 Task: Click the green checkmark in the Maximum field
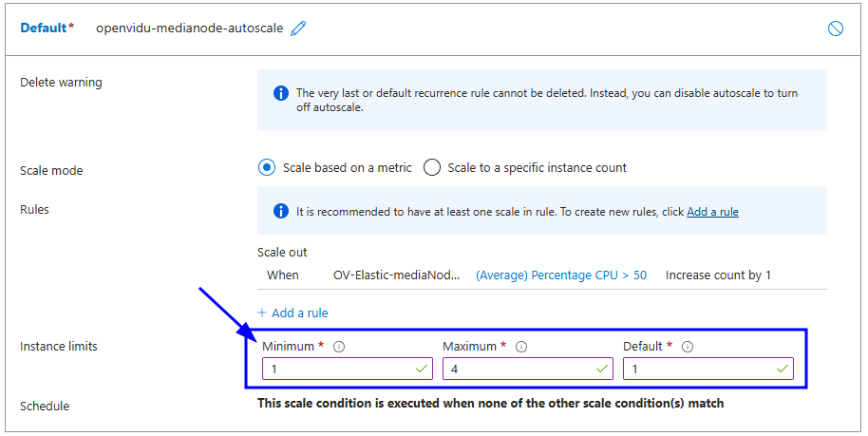tap(602, 369)
